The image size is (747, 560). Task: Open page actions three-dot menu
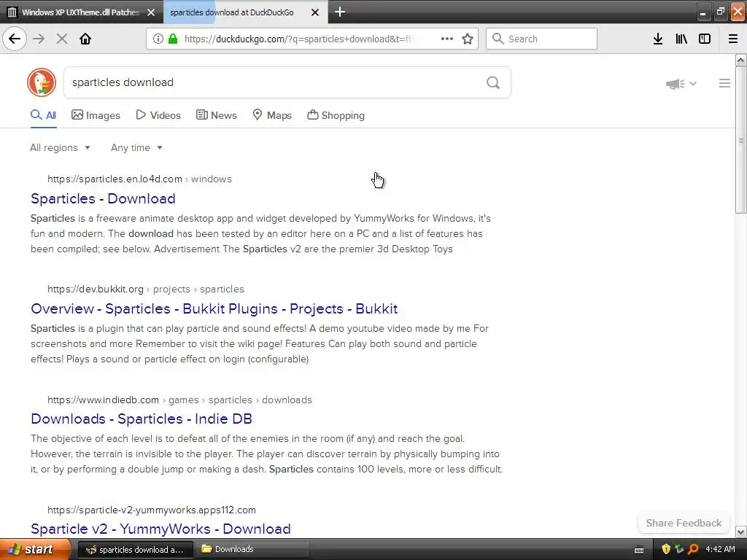coord(447,39)
